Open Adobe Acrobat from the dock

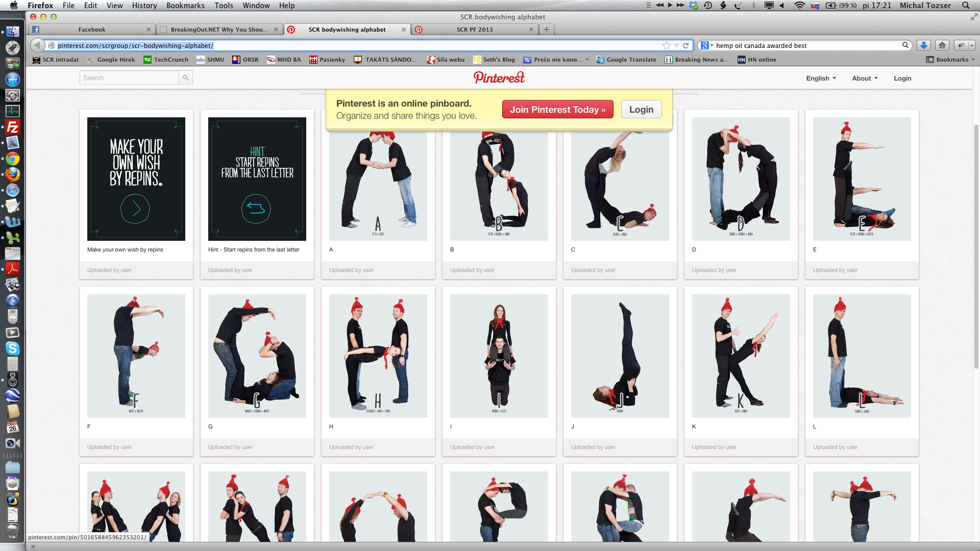(13, 269)
